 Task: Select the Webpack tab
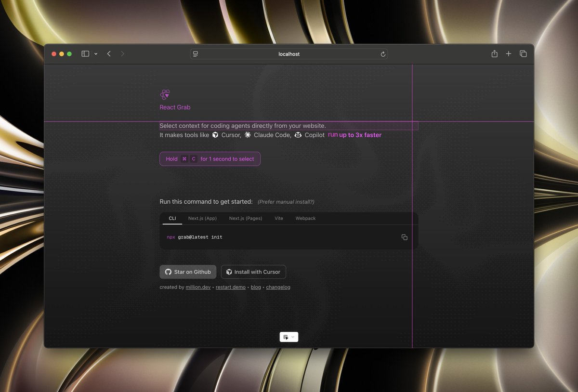coord(305,218)
